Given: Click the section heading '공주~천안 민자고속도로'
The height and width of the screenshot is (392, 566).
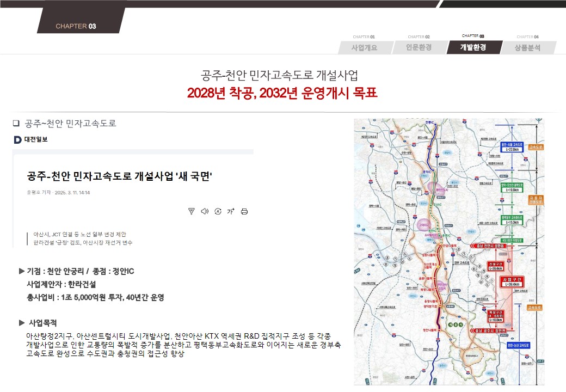Looking at the screenshot, I should (70, 124).
